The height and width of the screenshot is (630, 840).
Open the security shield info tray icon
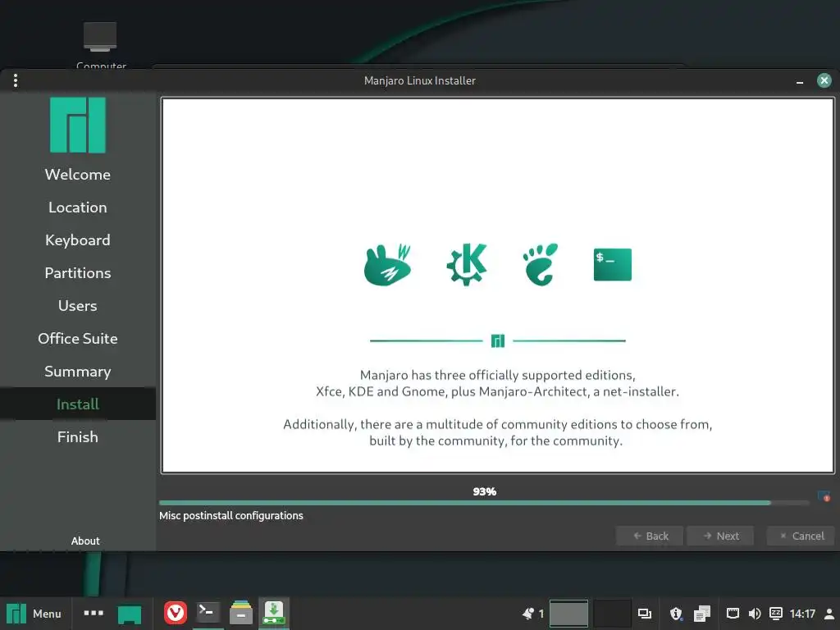click(x=676, y=614)
